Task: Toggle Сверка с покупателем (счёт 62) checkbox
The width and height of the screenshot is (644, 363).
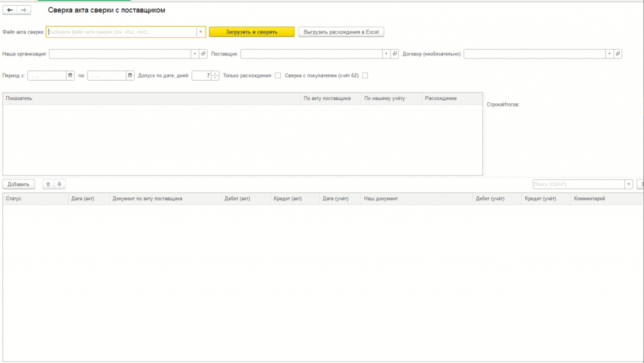Action: point(365,75)
